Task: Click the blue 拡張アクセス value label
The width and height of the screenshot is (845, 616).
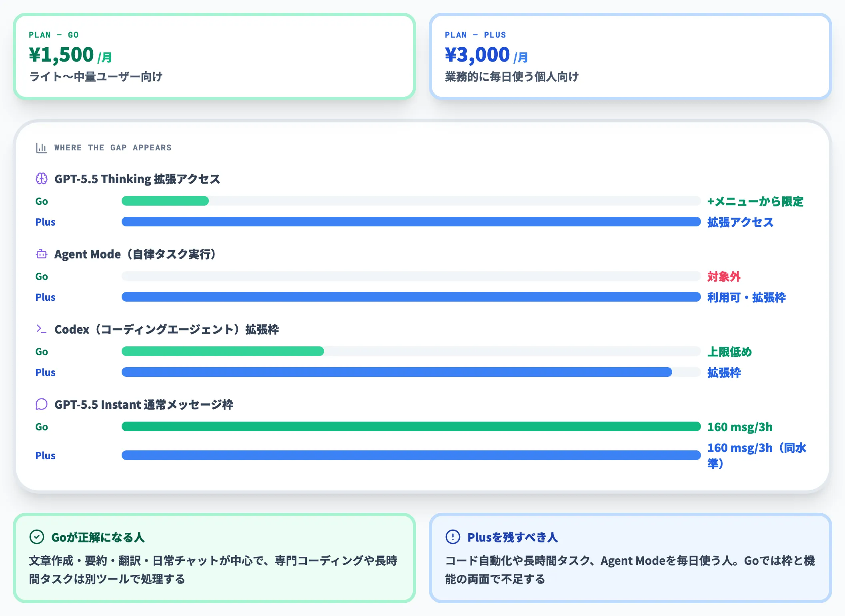Action: [741, 222]
